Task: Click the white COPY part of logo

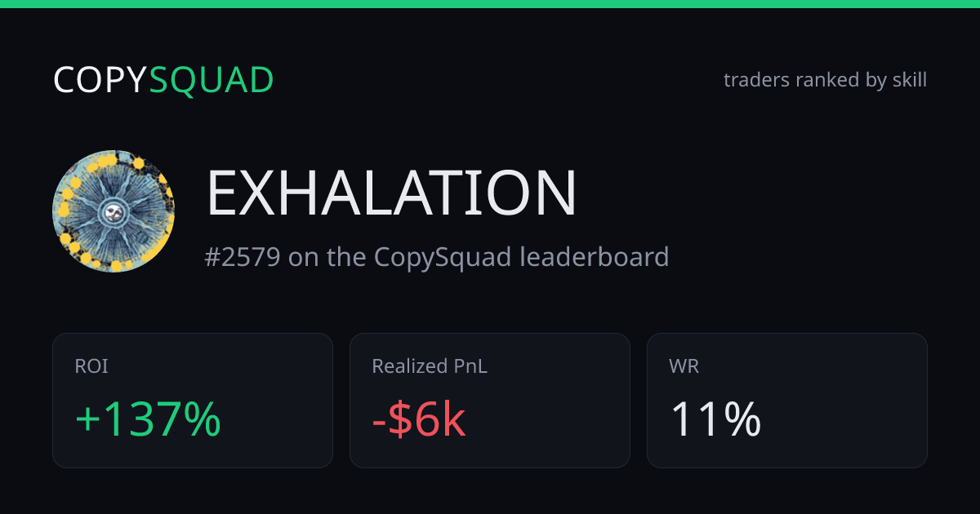Action: pos(100,80)
